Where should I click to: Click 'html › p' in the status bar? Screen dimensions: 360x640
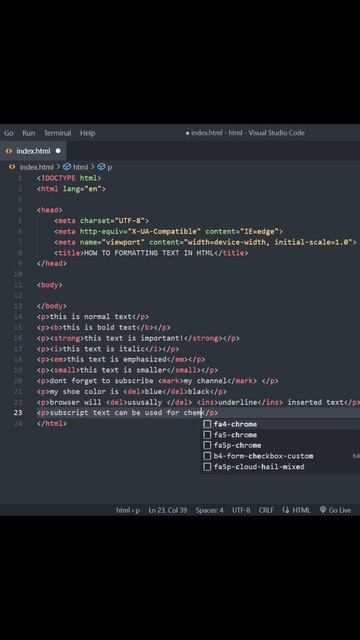pyautogui.click(x=128, y=510)
